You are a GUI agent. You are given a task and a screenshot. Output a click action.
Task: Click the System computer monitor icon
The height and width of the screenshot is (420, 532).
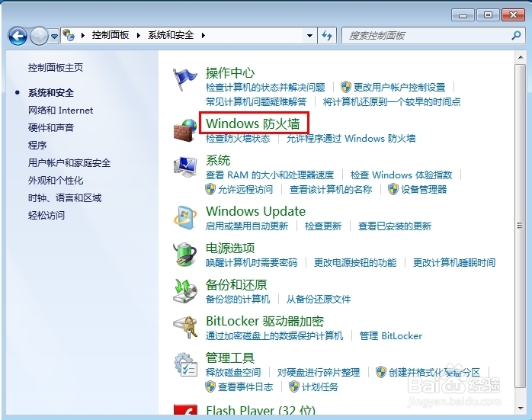(x=185, y=167)
